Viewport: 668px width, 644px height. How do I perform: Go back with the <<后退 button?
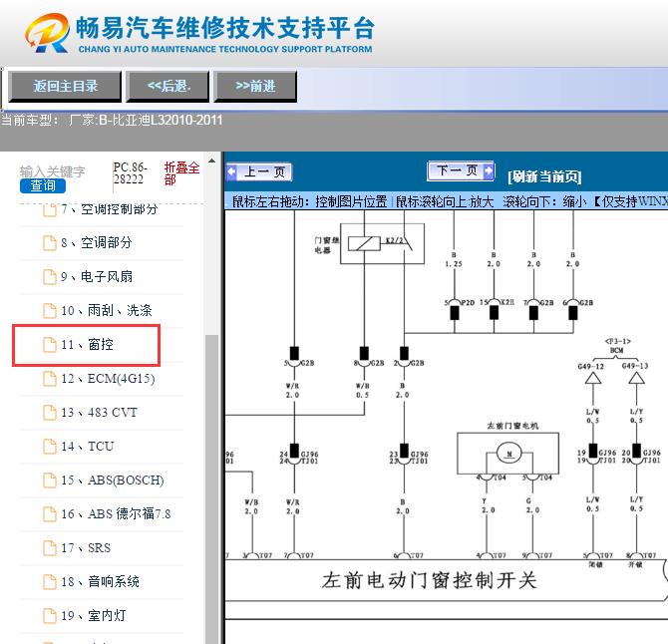click(167, 87)
